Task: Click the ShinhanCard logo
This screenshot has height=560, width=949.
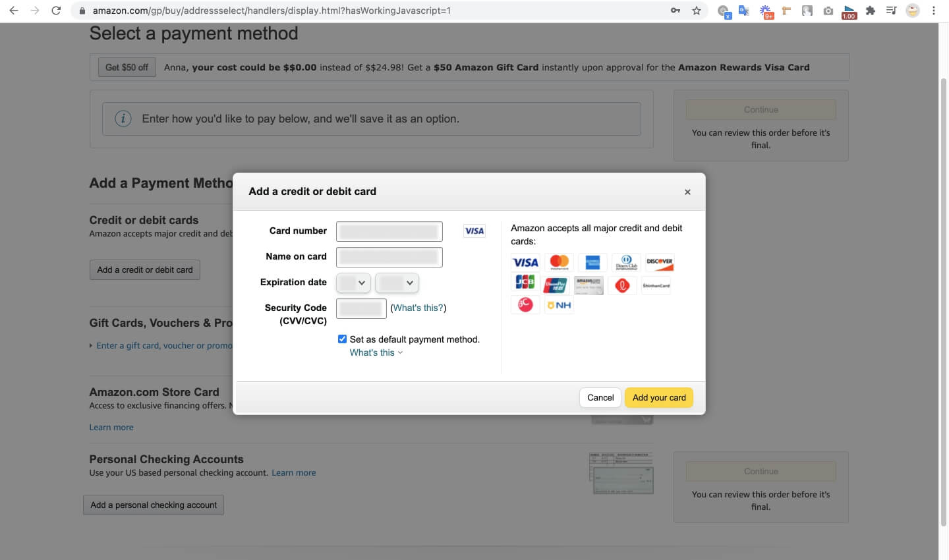Action: [656, 285]
